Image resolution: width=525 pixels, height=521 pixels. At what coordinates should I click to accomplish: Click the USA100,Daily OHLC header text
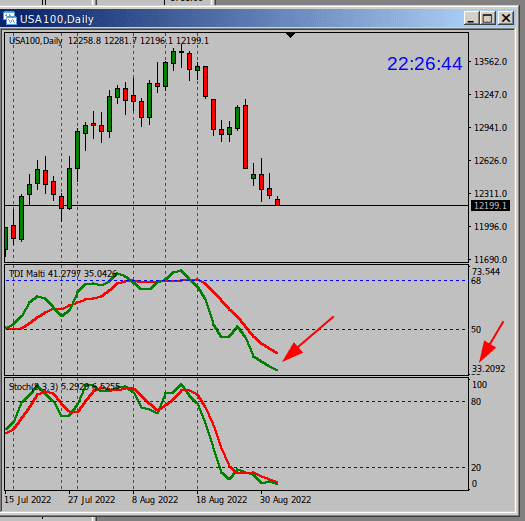[109, 41]
